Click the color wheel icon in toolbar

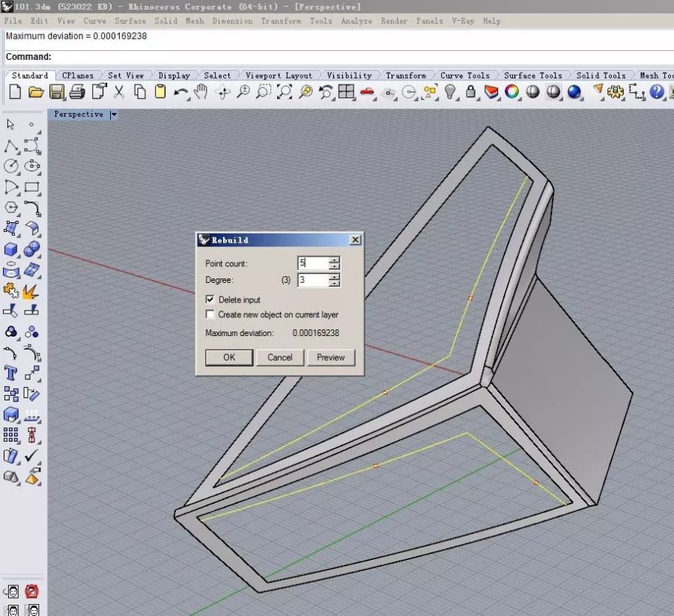[512, 92]
